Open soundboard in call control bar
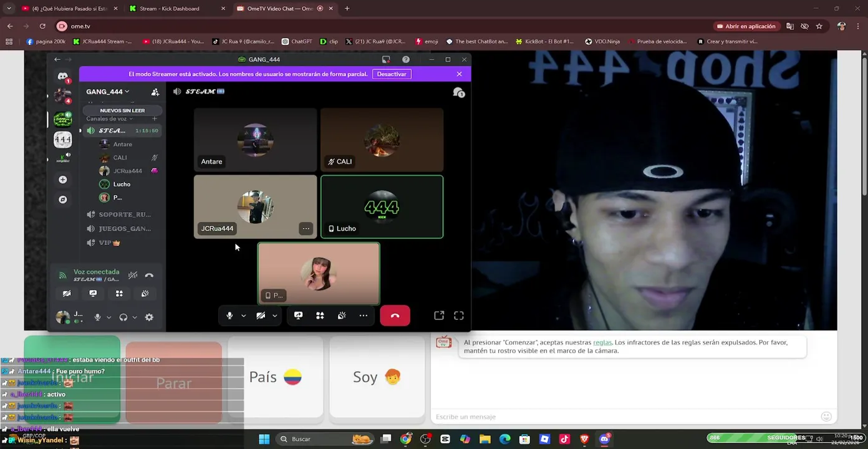868x449 pixels. (x=342, y=316)
